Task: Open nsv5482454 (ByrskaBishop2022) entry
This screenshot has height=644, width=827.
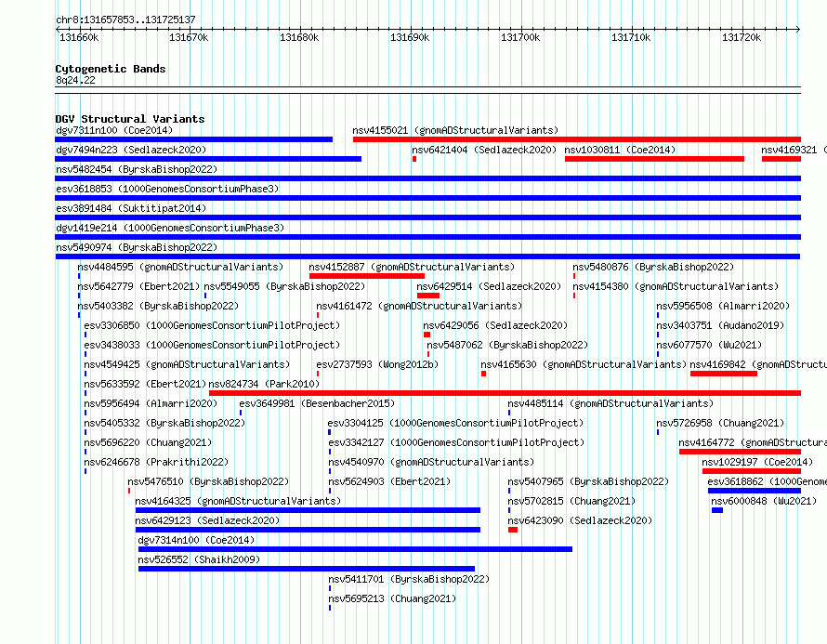Action: [x=137, y=169]
